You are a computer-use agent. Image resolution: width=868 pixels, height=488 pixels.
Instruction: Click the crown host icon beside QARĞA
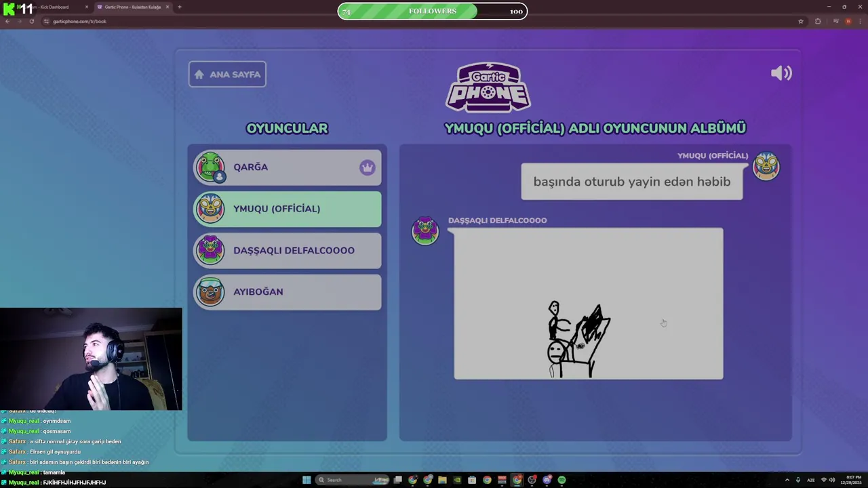pyautogui.click(x=367, y=167)
